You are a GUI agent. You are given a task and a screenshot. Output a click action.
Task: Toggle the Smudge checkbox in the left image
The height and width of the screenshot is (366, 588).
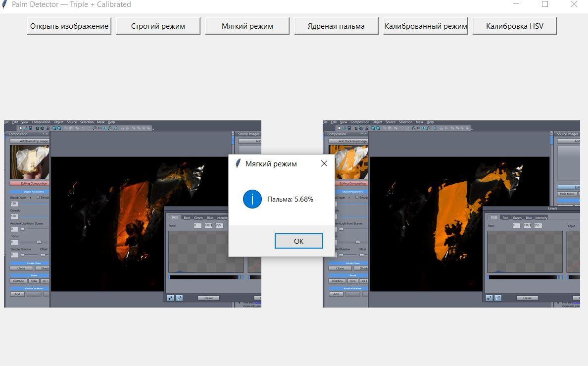[x=39, y=197]
